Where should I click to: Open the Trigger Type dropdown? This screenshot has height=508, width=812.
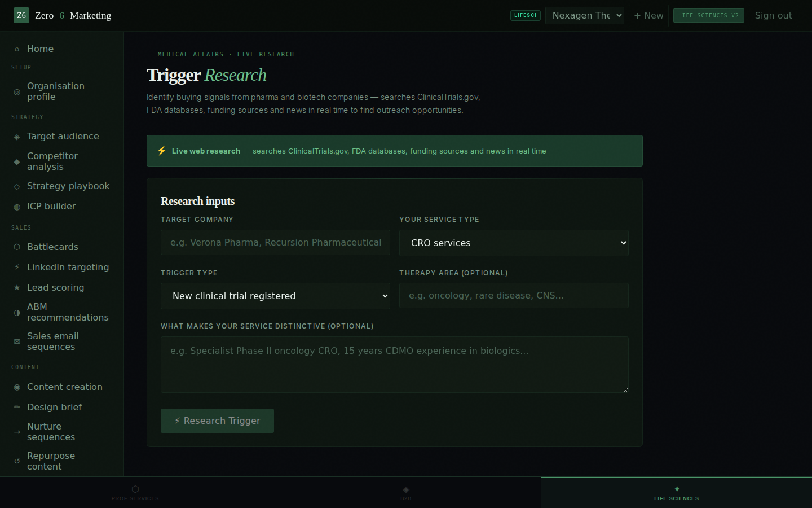(275, 296)
